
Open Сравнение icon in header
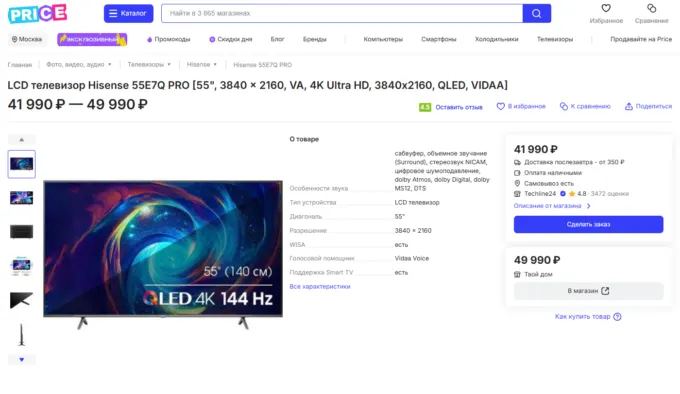point(651,8)
